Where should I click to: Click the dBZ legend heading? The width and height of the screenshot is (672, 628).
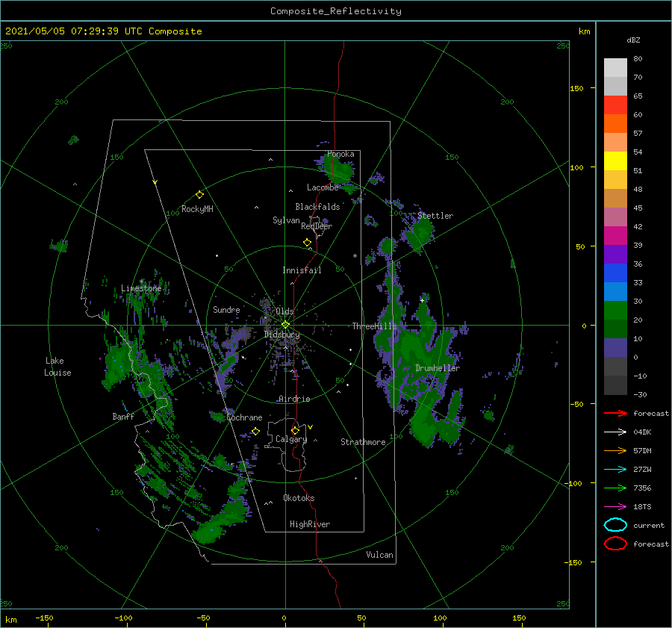633,40
